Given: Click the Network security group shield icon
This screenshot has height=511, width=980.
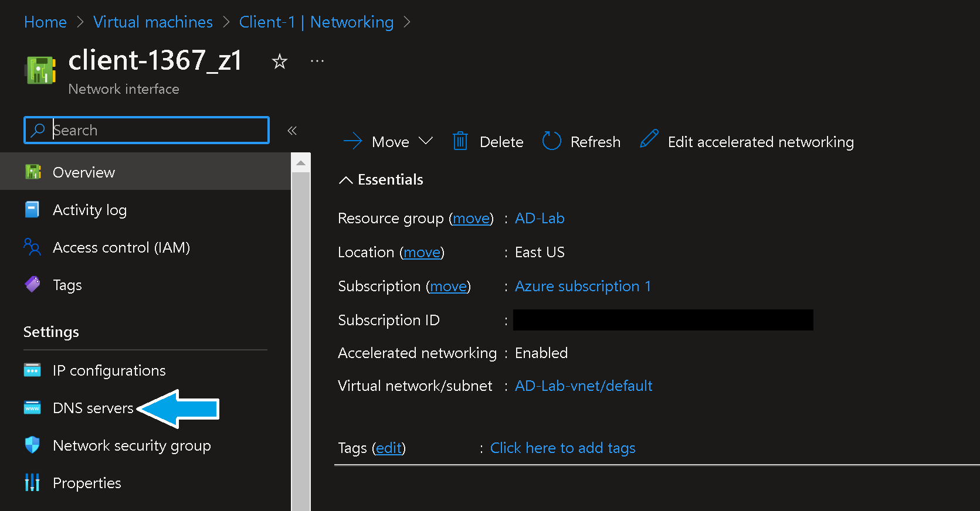Looking at the screenshot, I should [x=32, y=445].
